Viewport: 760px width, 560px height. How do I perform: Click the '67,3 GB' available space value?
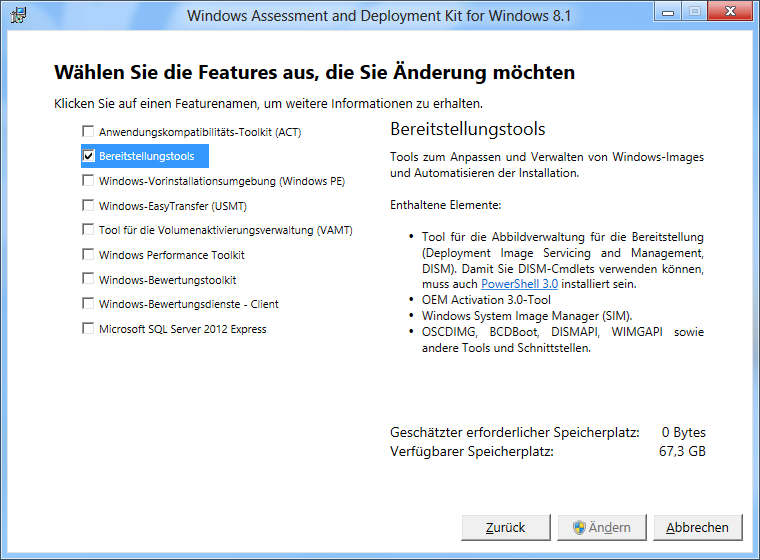(682, 451)
